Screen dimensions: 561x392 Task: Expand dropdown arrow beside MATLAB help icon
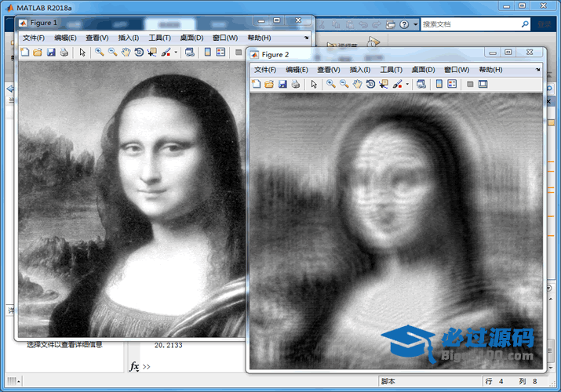pos(415,24)
